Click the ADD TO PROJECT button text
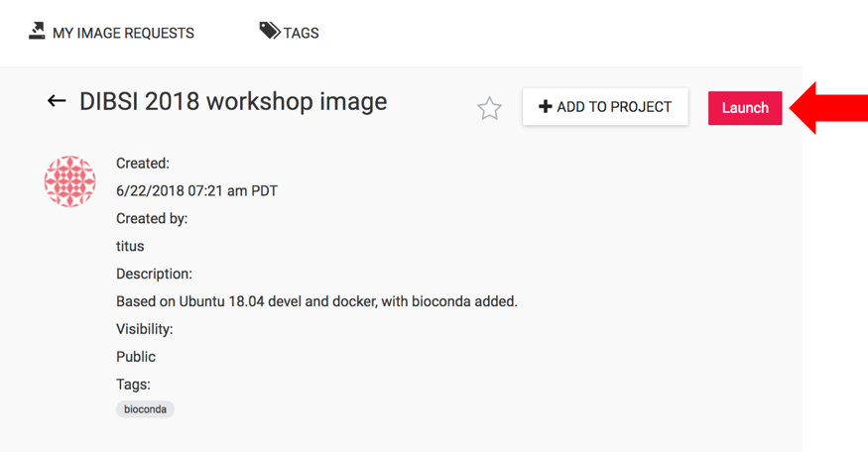The image size is (868, 452). coord(614,107)
